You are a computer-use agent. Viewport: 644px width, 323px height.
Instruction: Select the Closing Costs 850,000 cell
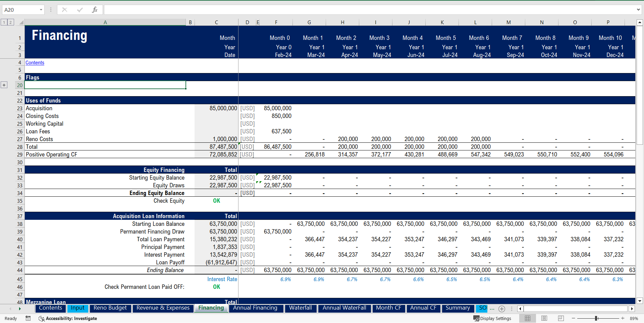[276, 116]
